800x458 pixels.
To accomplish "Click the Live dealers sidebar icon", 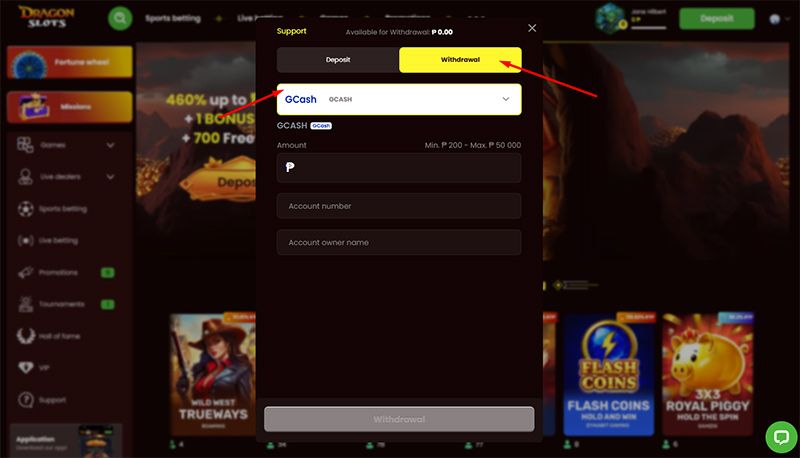I will 25,177.
